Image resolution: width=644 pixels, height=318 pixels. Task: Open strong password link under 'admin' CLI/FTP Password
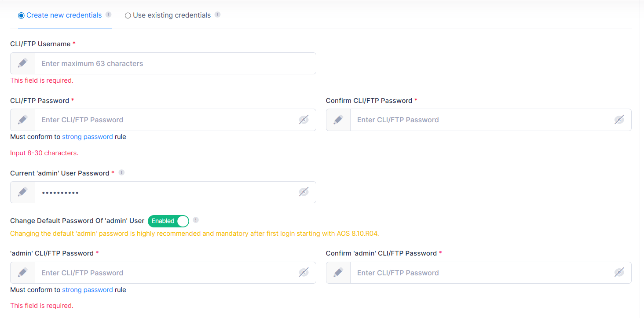coord(87,290)
